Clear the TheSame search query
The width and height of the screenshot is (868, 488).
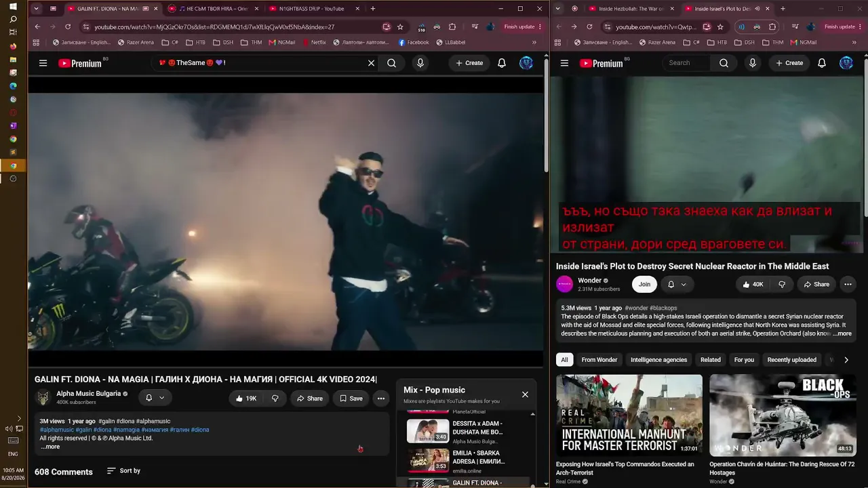pyautogui.click(x=371, y=63)
